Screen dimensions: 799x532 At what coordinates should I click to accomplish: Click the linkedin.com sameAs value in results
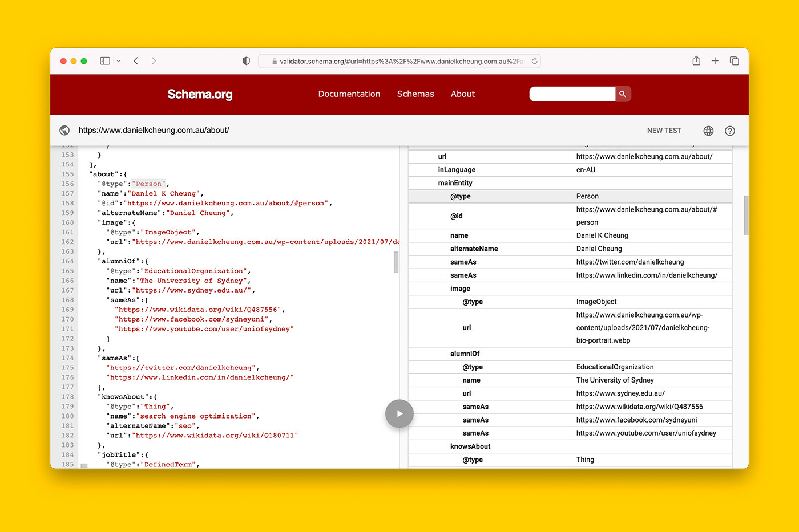click(647, 275)
